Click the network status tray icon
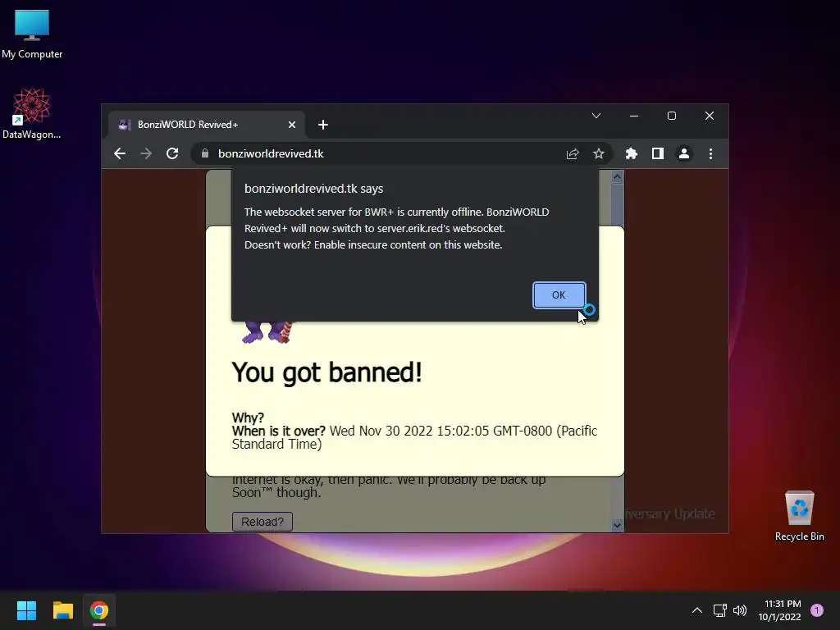The height and width of the screenshot is (630, 840). (719, 610)
